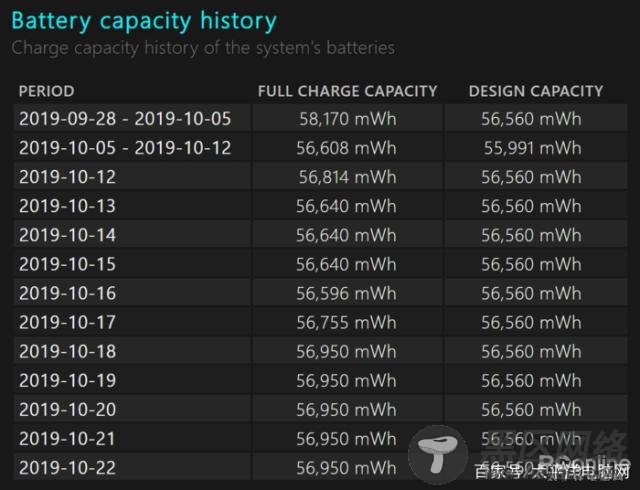Image resolution: width=640 pixels, height=490 pixels.
Task: Select the 2019-10-19 period row
Action: [321, 381]
